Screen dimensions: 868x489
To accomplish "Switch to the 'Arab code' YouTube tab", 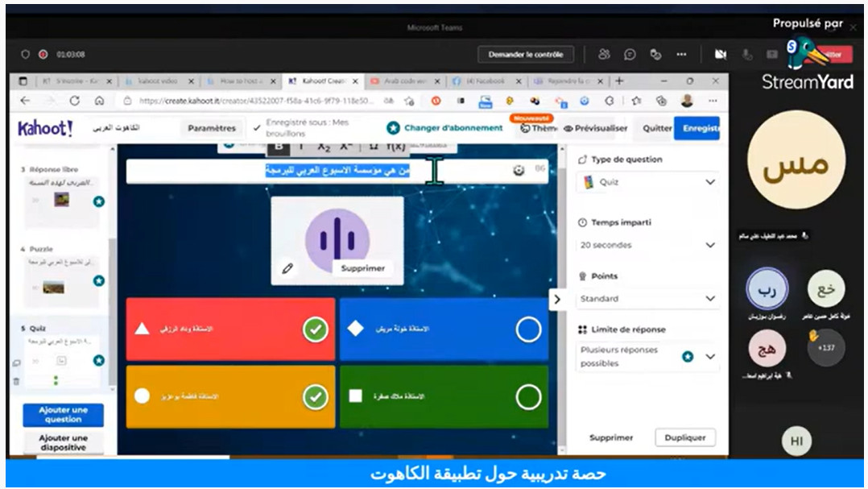I will [405, 81].
